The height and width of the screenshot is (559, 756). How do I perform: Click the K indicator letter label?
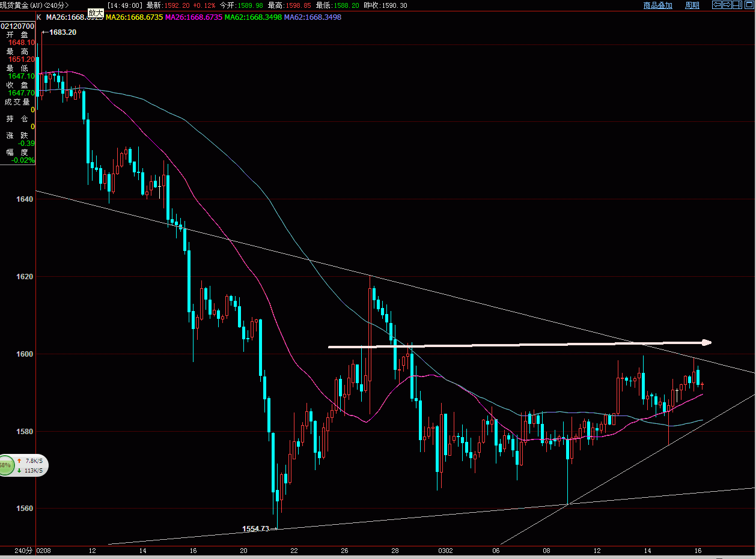[39, 17]
